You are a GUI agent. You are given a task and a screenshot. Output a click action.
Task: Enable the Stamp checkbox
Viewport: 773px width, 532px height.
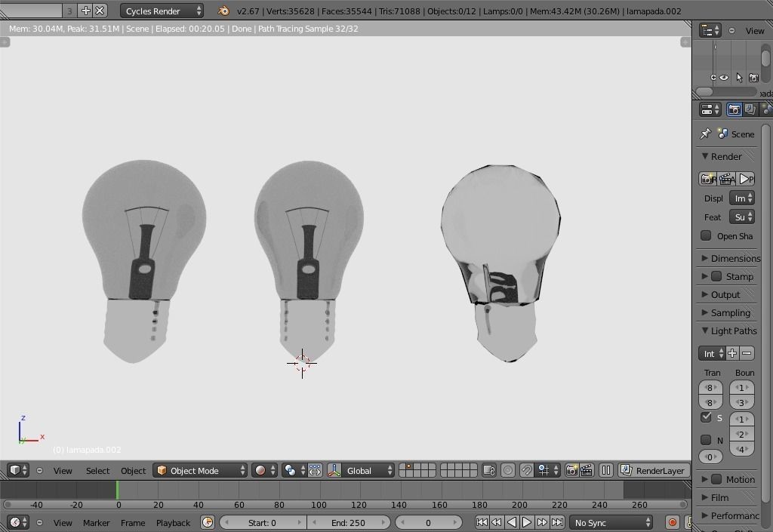coord(717,276)
